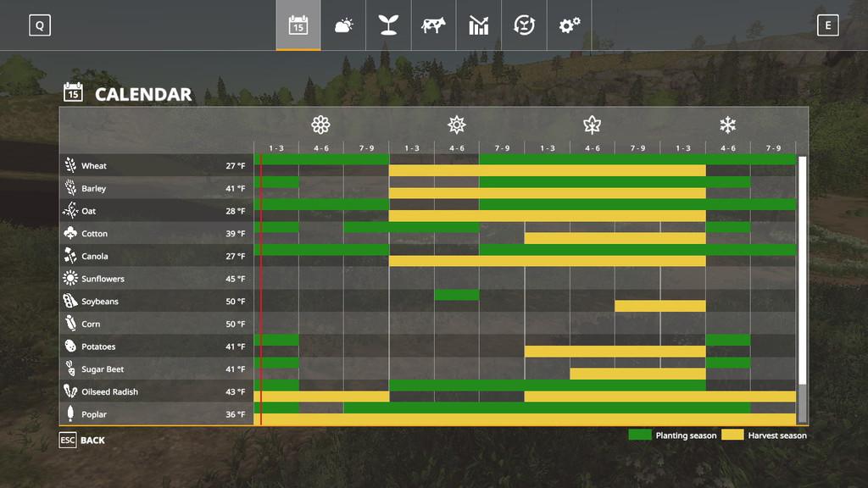
Task: Open the settings gears tab
Action: (569, 25)
